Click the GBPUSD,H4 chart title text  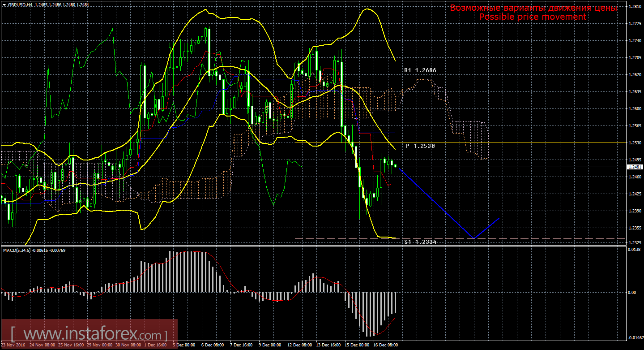(x=20, y=4)
